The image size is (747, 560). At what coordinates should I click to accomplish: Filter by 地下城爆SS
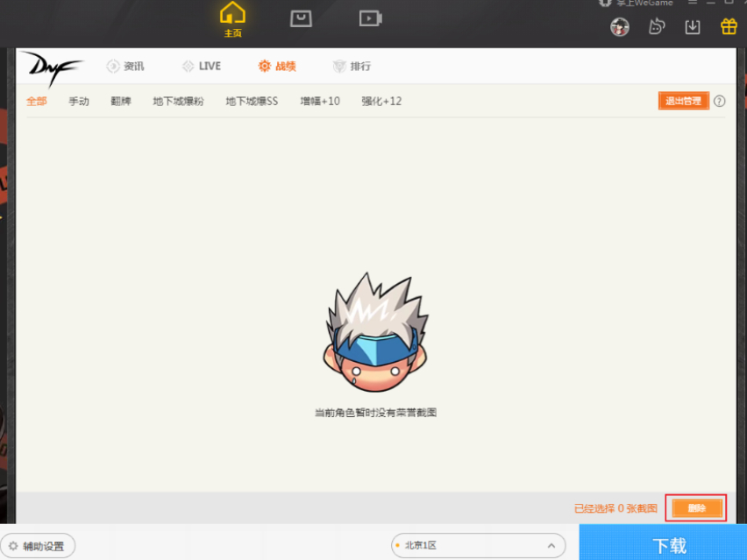[x=252, y=101]
